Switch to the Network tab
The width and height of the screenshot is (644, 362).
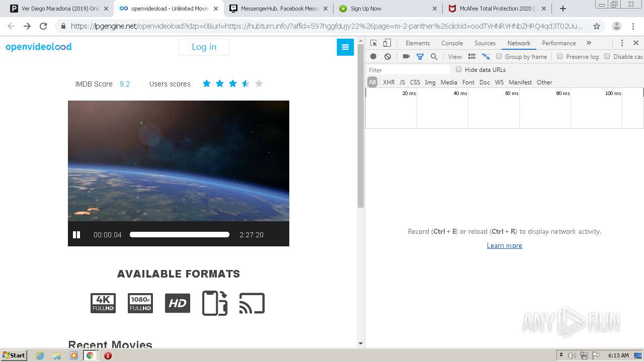519,43
